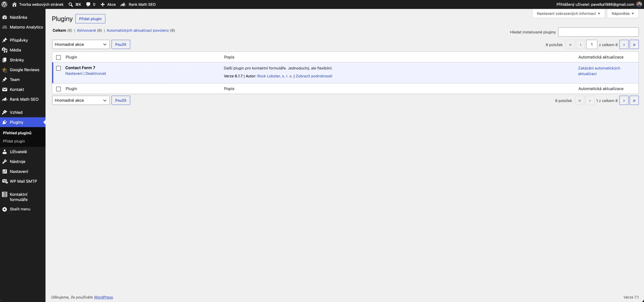Open the Nástroje wrench icon

tap(5, 162)
